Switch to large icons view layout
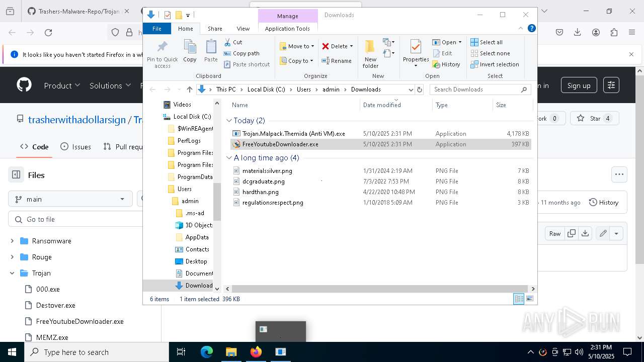 coord(530,299)
